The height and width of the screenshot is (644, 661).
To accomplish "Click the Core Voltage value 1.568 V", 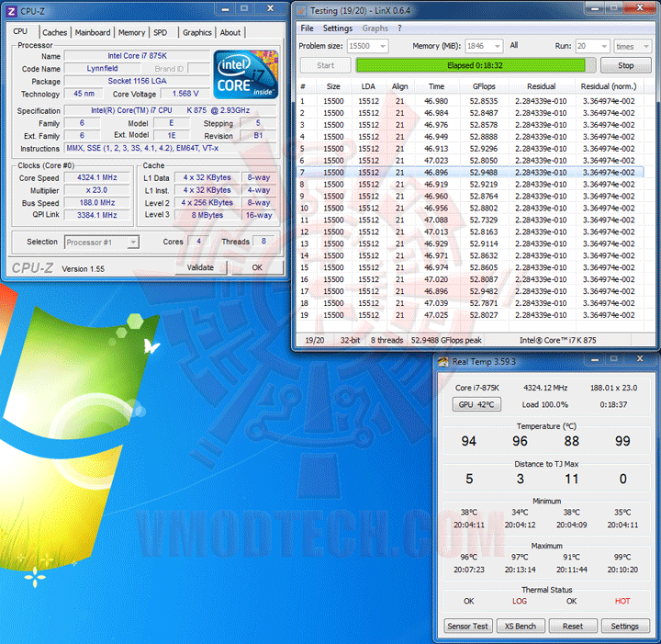I will point(185,94).
